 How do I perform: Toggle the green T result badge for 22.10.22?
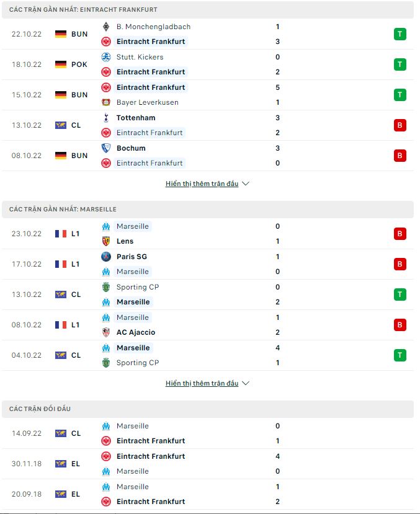click(400, 34)
